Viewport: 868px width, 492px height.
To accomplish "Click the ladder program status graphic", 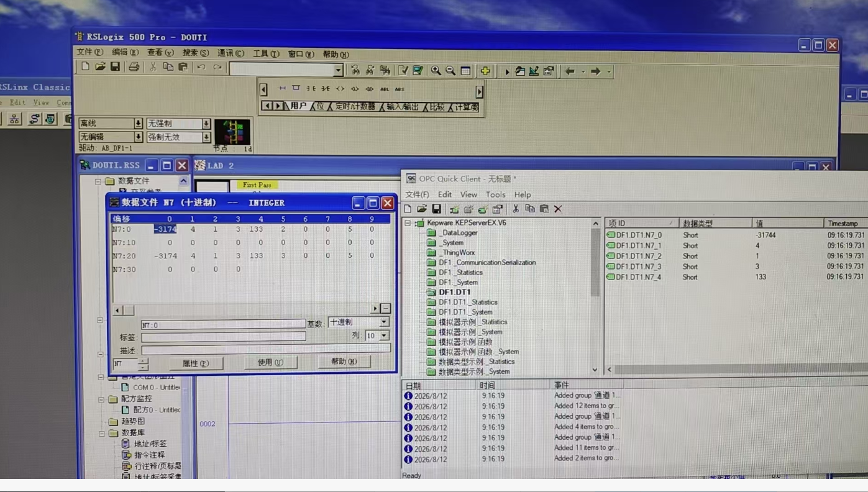I will (232, 132).
